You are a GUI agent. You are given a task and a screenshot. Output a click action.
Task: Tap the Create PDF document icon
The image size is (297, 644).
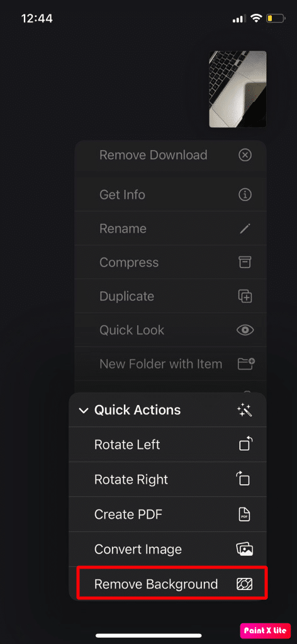pos(244,514)
